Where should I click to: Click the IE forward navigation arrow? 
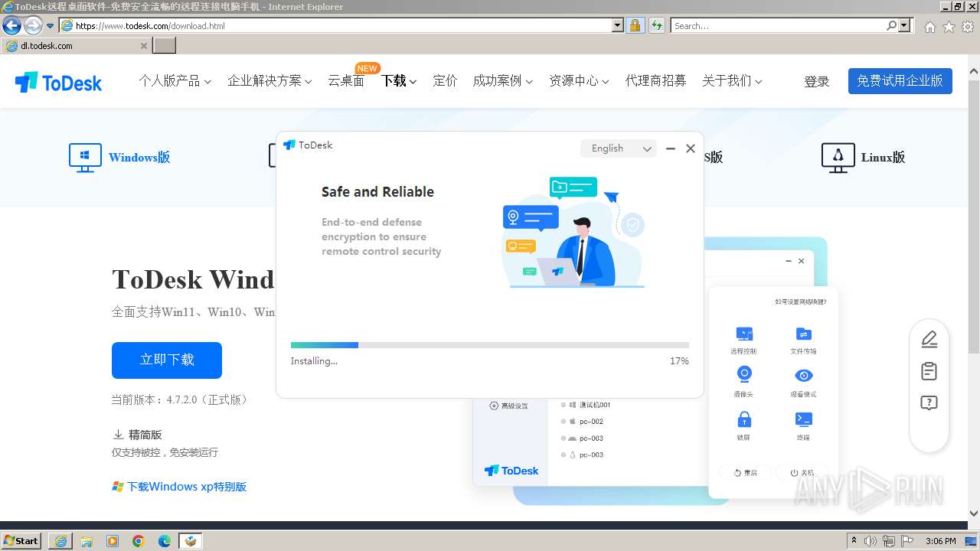[x=33, y=25]
